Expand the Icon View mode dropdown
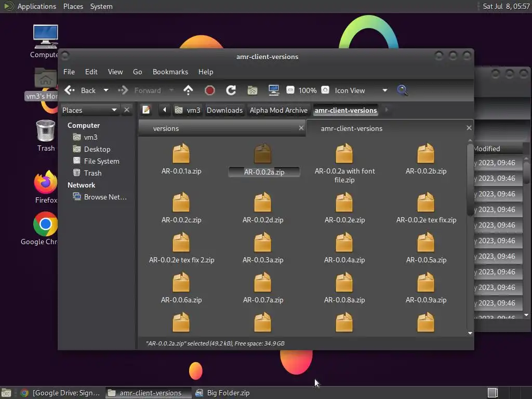This screenshot has width=532, height=399. (x=384, y=90)
